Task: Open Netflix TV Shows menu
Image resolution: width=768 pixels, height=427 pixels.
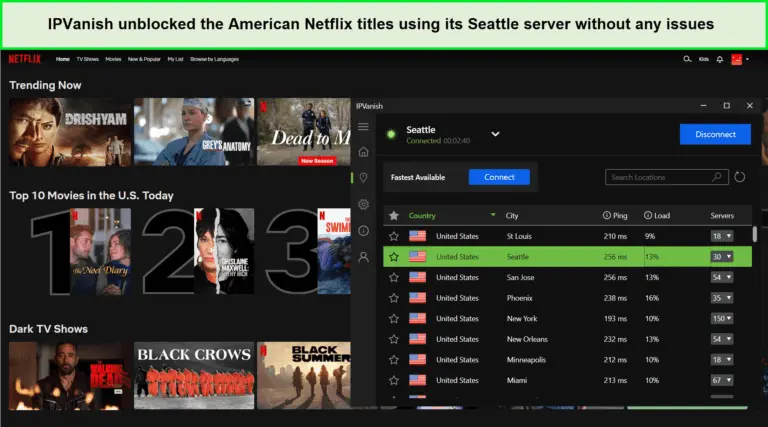Action: coord(87,59)
